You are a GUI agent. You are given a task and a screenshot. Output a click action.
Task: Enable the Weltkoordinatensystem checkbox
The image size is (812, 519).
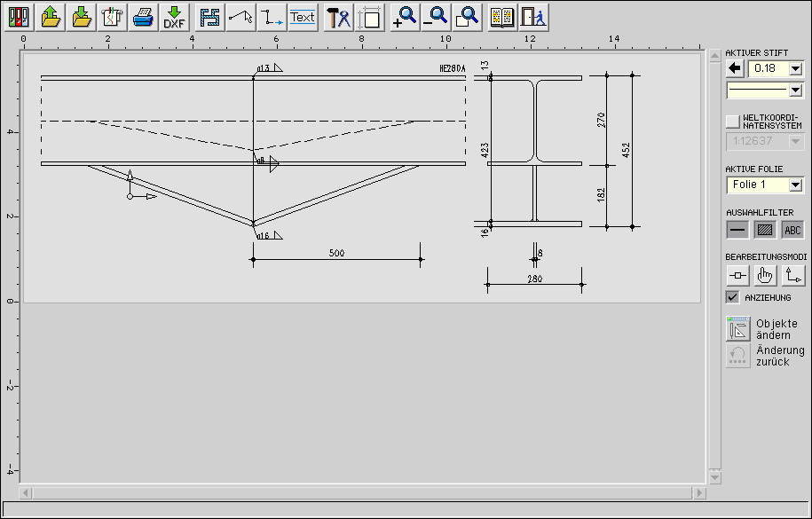click(732, 121)
